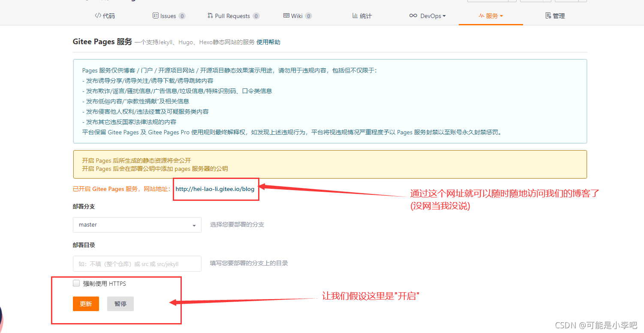Image resolution: width=644 pixels, height=333 pixels.
Task: Click the Pull Requests count badge
Action: (256, 16)
